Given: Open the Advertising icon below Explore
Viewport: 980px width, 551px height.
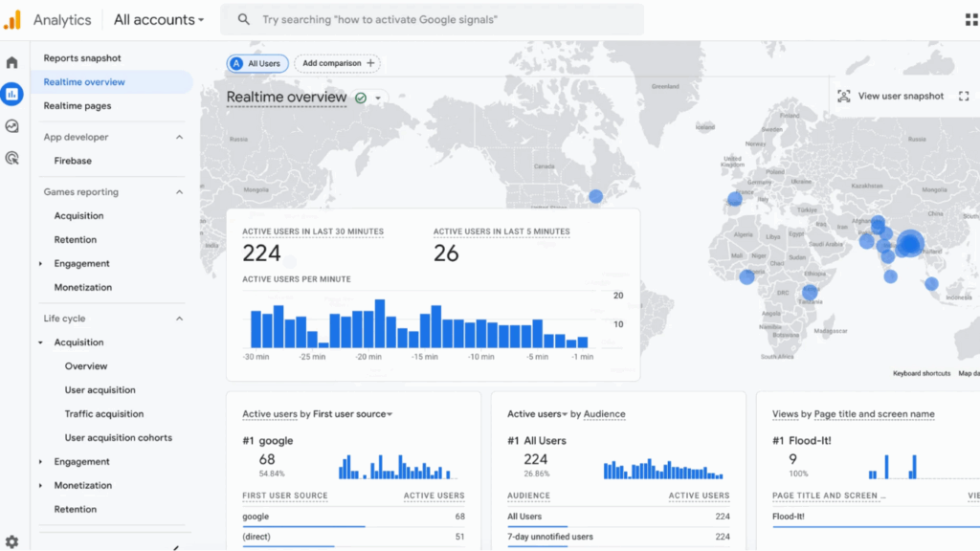Looking at the screenshot, I should pos(11,157).
